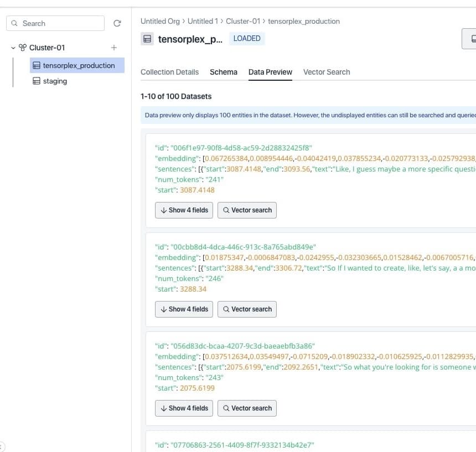Image resolution: width=476 pixels, height=452 pixels.
Task: Run Vector search for the third entity
Action: (x=247, y=408)
